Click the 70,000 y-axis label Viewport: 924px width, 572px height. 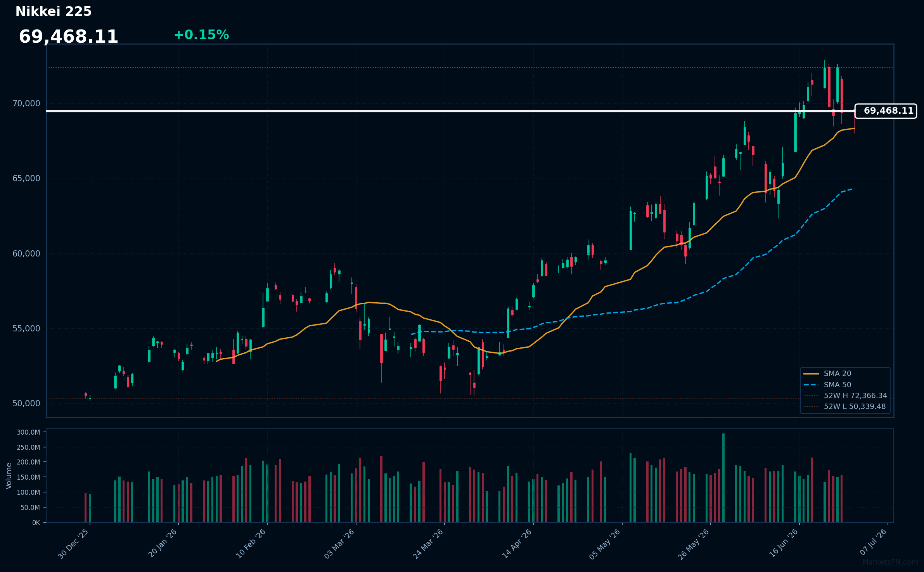click(26, 104)
